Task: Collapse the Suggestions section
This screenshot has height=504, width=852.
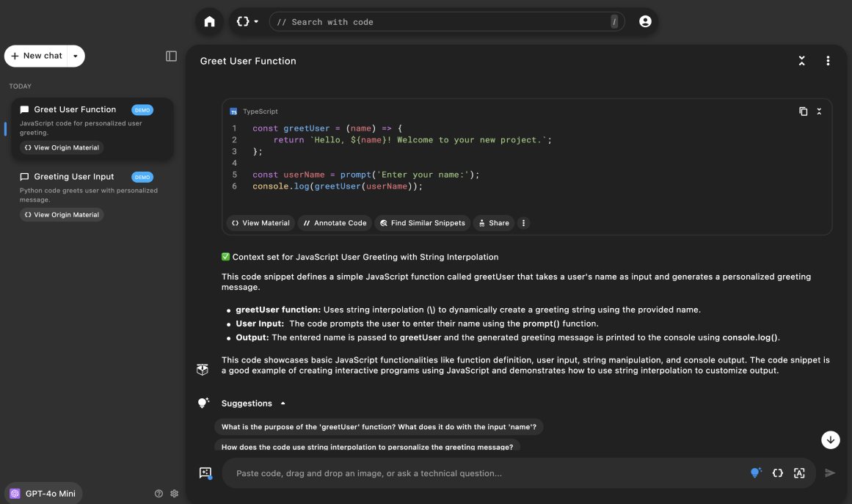Action: [283, 403]
